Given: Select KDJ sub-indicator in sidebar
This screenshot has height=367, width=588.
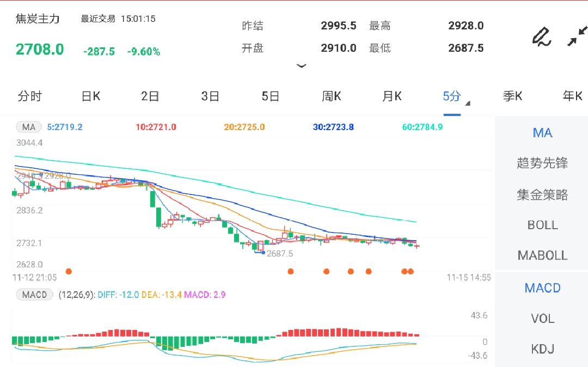Looking at the screenshot, I should point(542,349).
